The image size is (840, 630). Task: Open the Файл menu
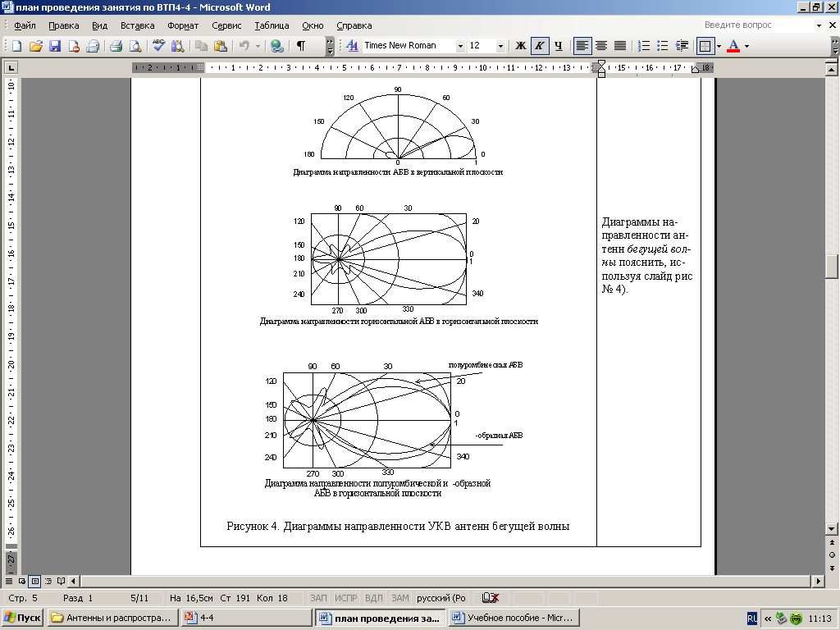click(25, 25)
